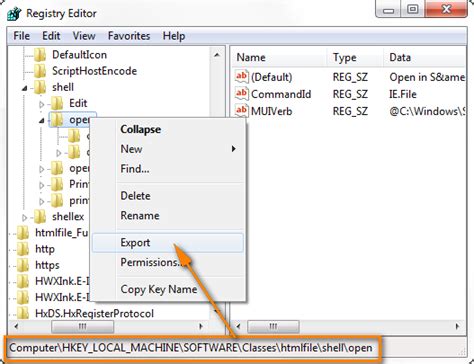474x364 pixels.
Task: Click the Registry Editor title bar icon
Action: click(14, 14)
